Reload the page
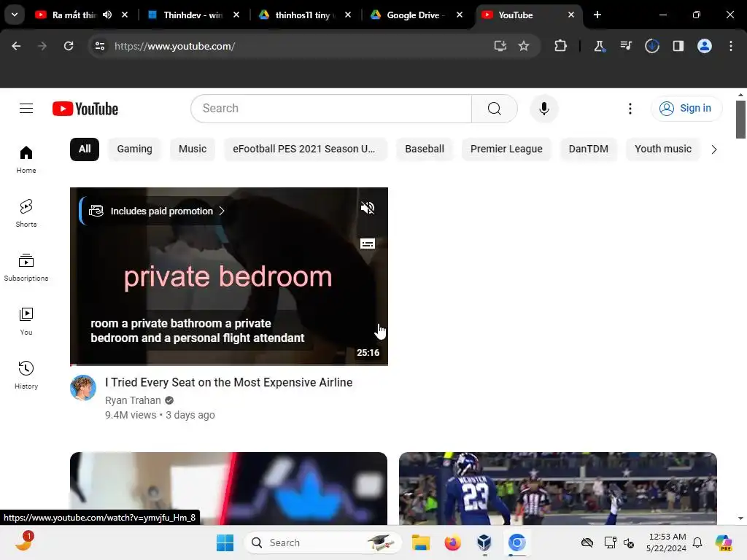This screenshot has height=560, width=747. tap(69, 46)
